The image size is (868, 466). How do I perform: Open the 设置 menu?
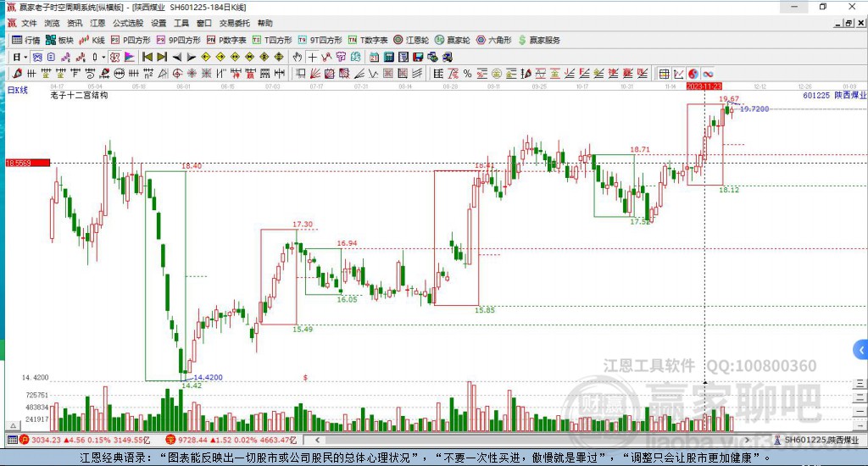click(159, 23)
